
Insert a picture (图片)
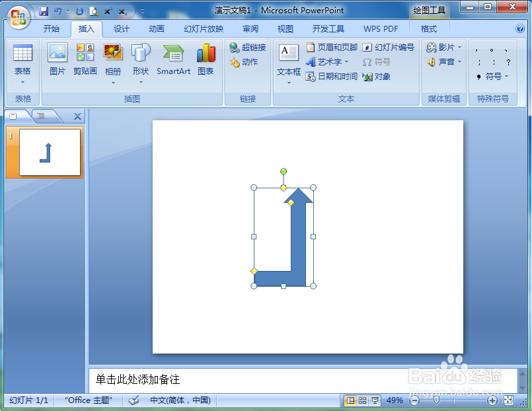pyautogui.click(x=57, y=59)
